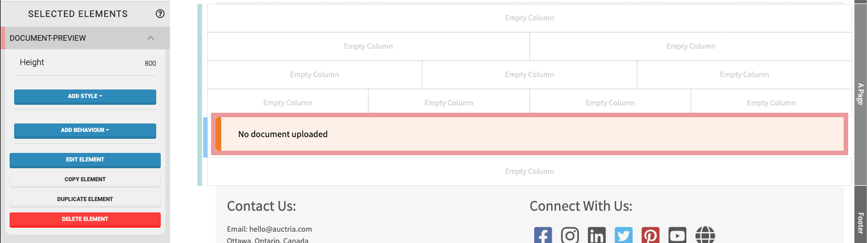Open the Add Behaviour dropdown

point(85,130)
